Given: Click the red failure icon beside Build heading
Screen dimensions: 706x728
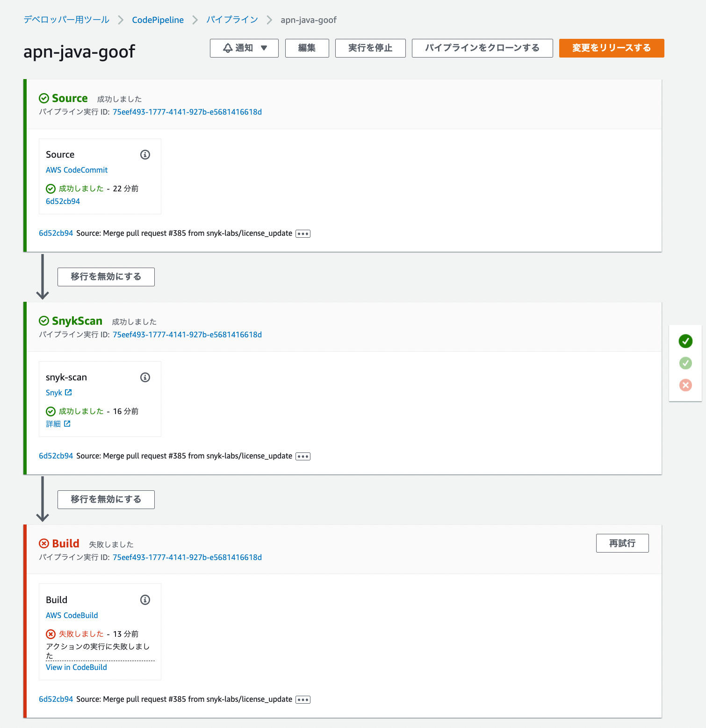Looking at the screenshot, I should coord(43,544).
